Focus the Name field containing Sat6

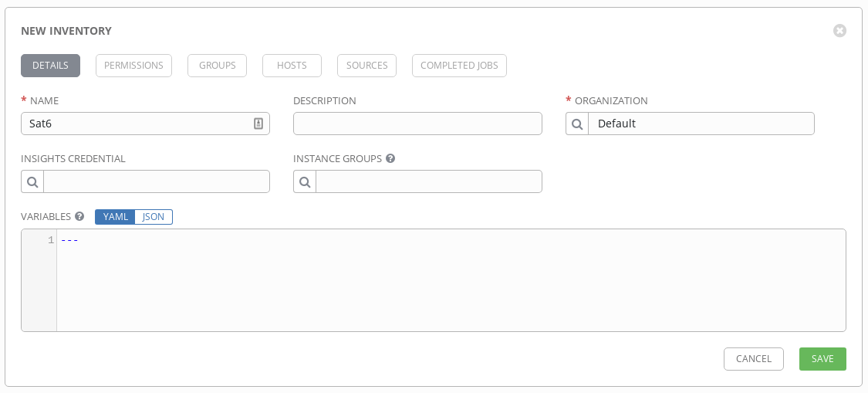click(x=145, y=124)
